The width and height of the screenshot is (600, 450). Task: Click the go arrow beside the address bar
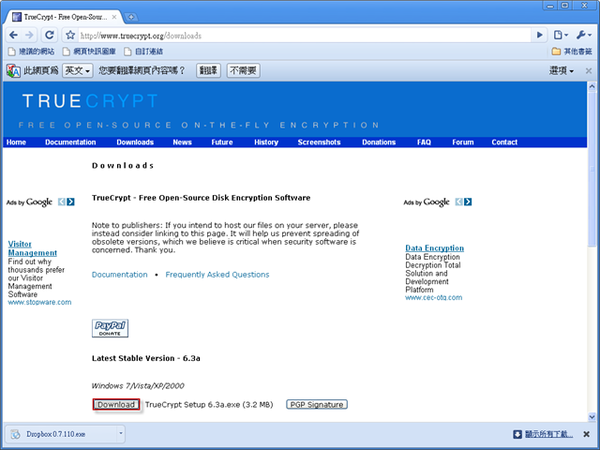click(540, 35)
